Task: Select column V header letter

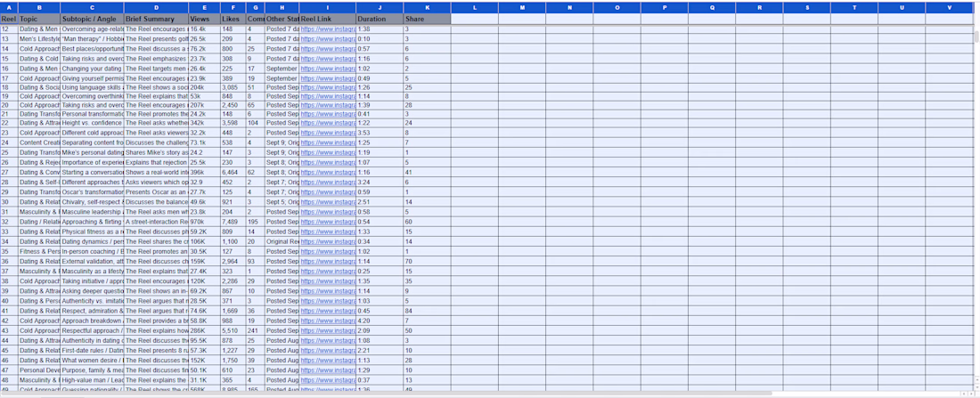Action: (950, 7)
